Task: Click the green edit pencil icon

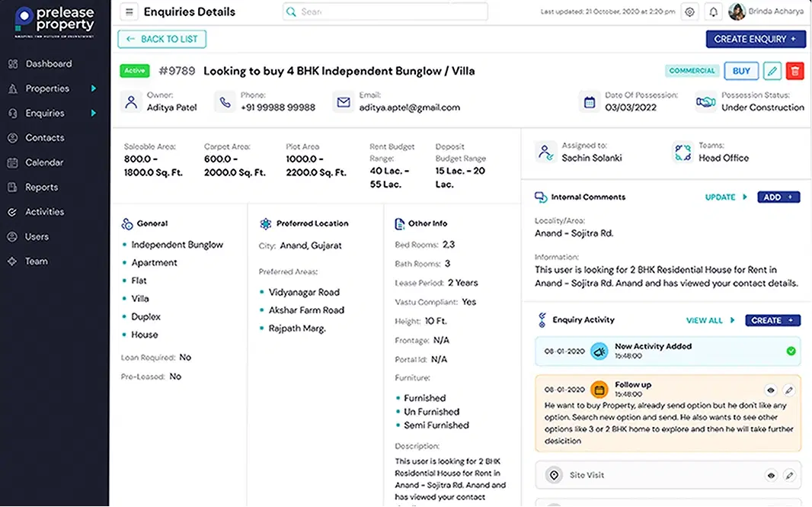Action: (772, 71)
